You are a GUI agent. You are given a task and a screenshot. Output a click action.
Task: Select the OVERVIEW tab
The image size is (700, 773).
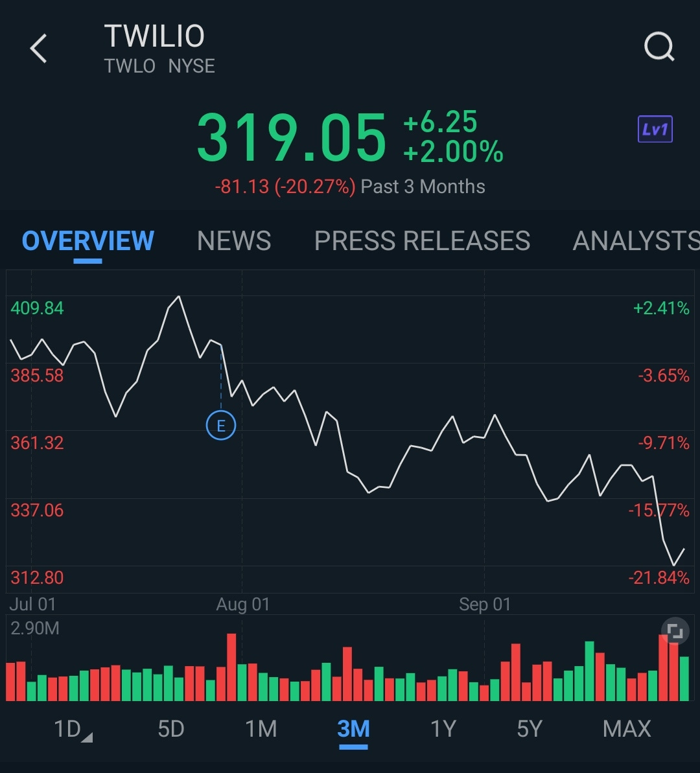click(x=87, y=241)
